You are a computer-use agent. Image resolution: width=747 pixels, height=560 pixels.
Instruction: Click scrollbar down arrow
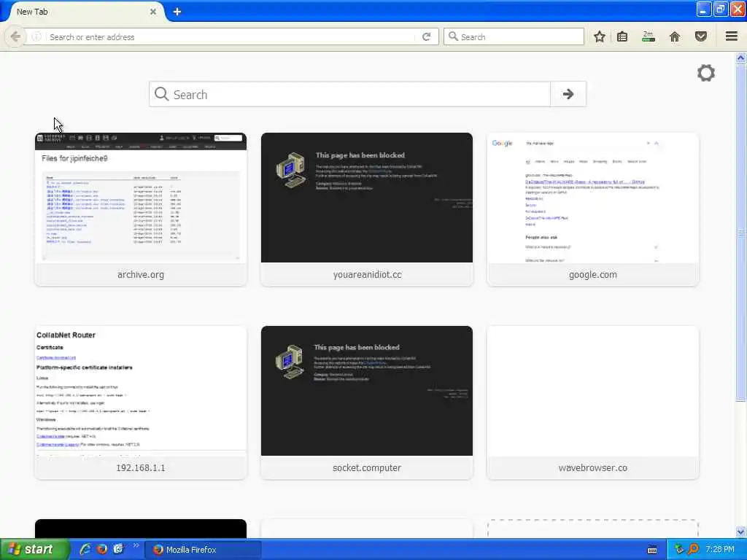(x=741, y=532)
